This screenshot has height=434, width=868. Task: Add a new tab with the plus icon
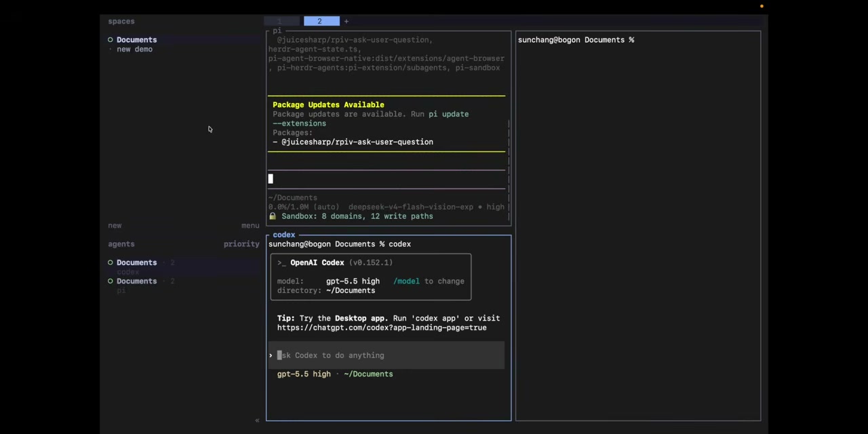(346, 21)
